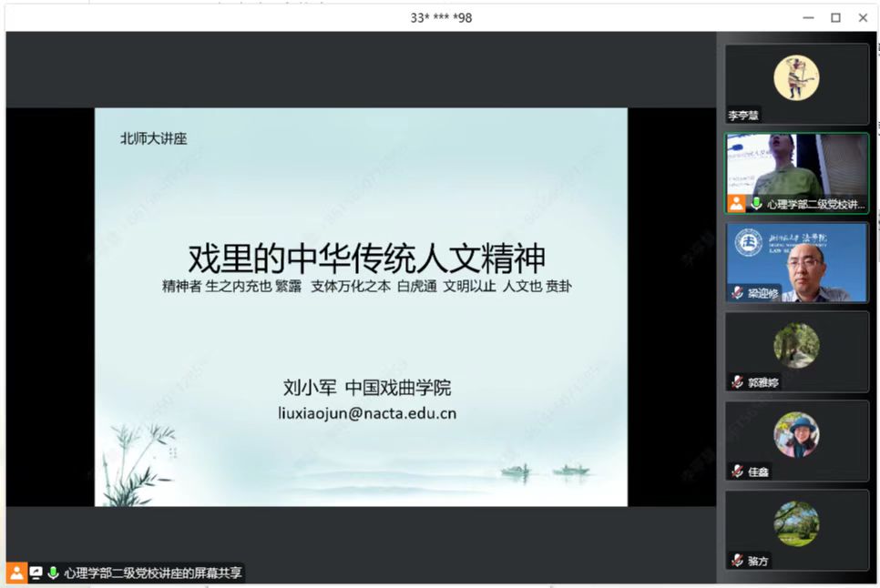Maximize the meeting window
The width and height of the screenshot is (880, 588).
835,17
